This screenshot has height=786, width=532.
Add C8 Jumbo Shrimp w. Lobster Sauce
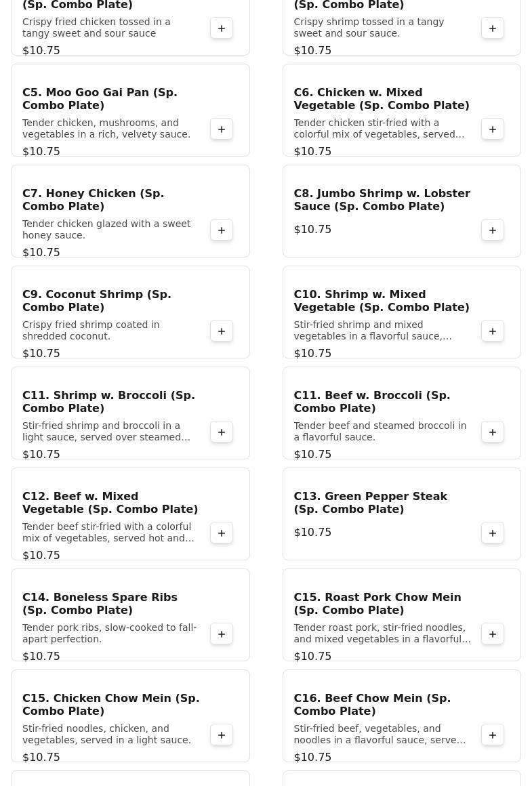click(x=493, y=230)
